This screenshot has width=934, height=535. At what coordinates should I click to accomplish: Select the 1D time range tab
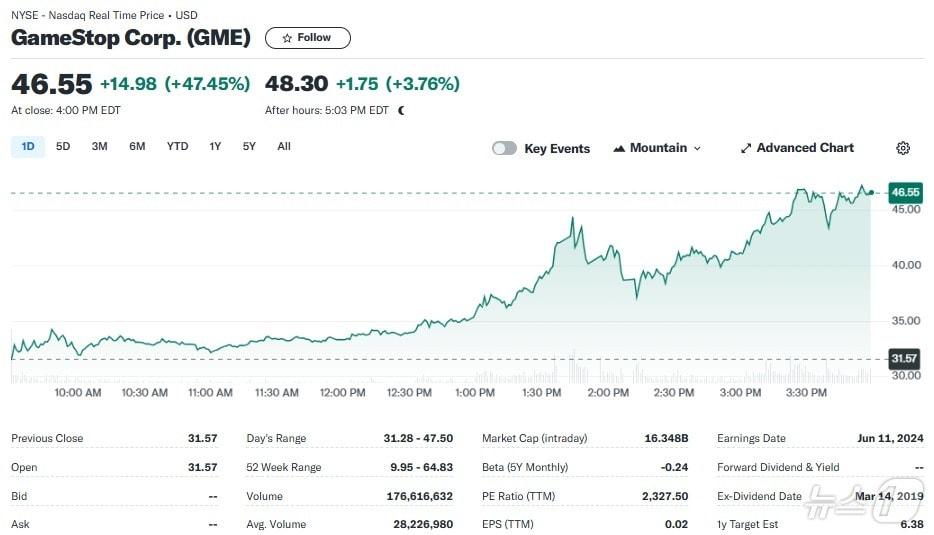pos(28,147)
